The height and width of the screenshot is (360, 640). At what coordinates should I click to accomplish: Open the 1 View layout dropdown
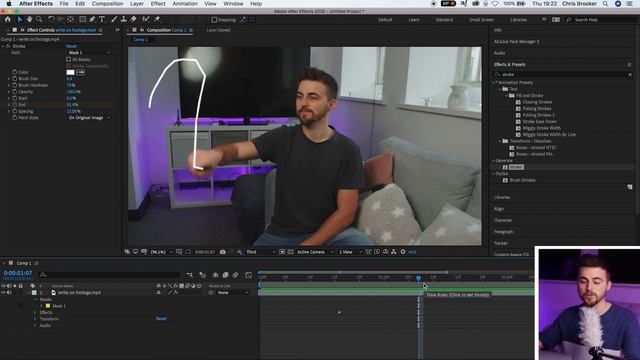click(350, 252)
